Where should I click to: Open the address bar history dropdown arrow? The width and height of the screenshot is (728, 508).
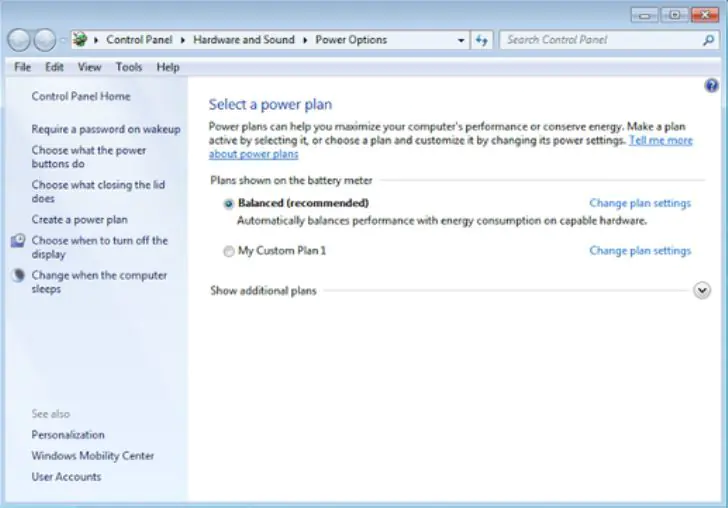click(x=461, y=40)
